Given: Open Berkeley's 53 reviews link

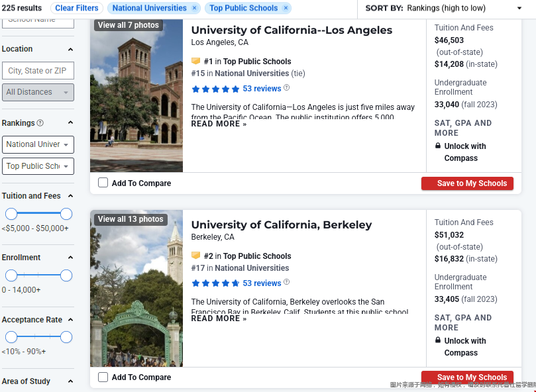Looking at the screenshot, I should tap(262, 283).
